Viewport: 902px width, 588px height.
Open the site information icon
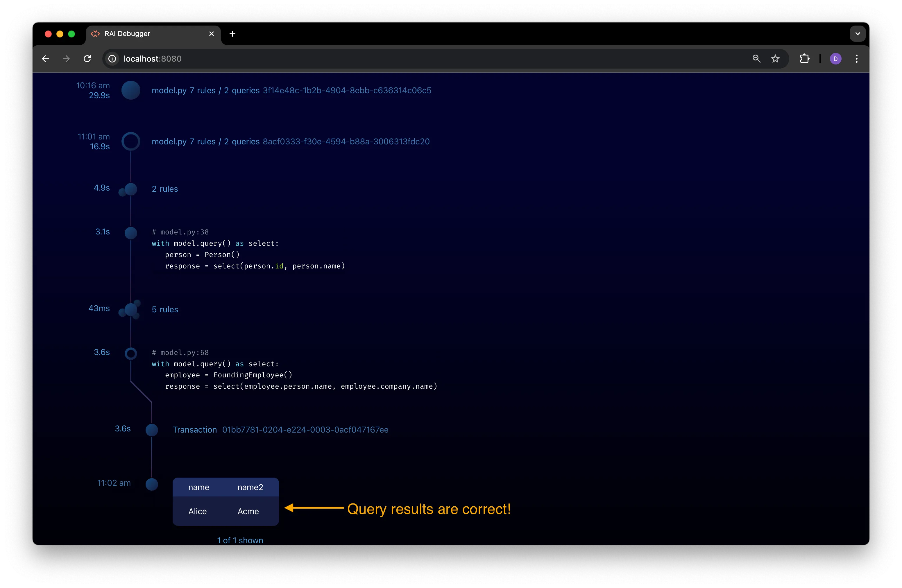pyautogui.click(x=112, y=59)
